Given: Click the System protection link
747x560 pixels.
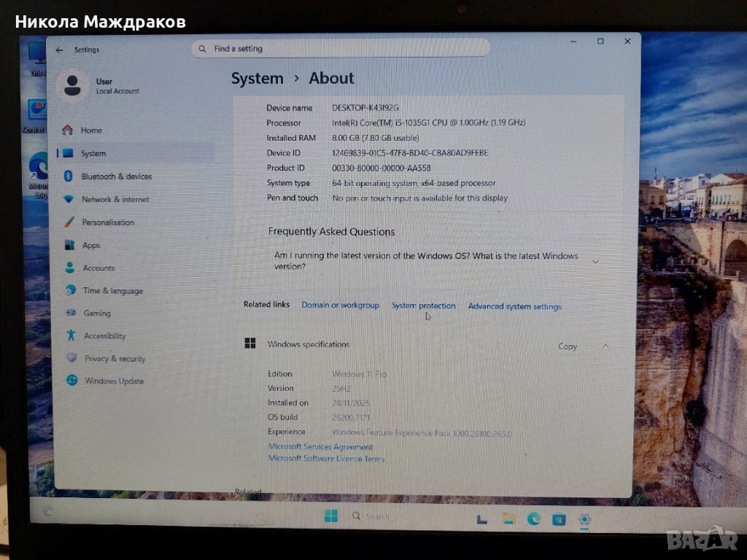Looking at the screenshot, I should click(x=423, y=306).
